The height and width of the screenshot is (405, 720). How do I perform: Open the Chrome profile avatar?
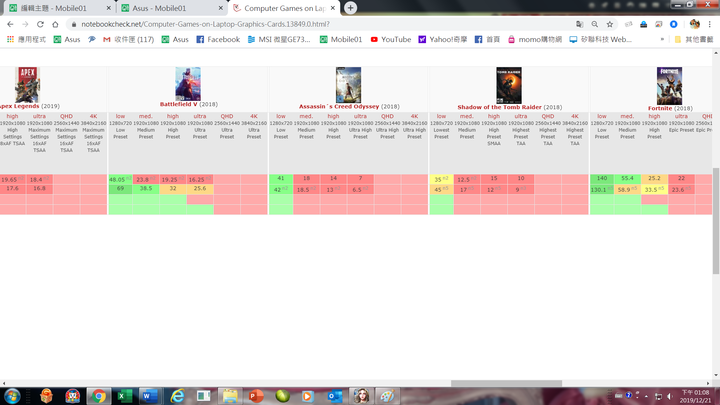pos(694,24)
